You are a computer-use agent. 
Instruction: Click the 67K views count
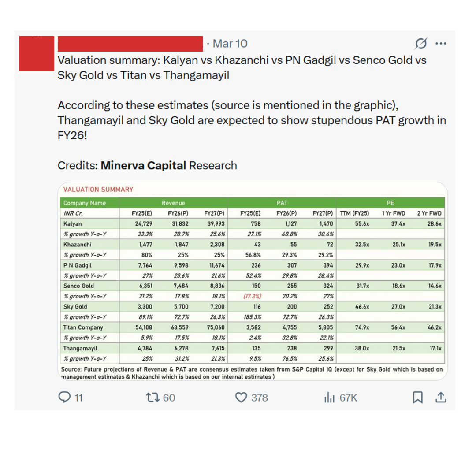pyautogui.click(x=348, y=398)
